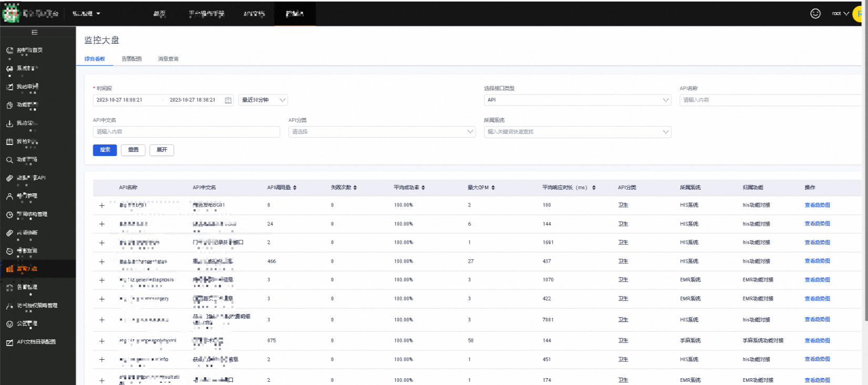
Task: Go to 首页 in the top navigation
Action: 159,14
